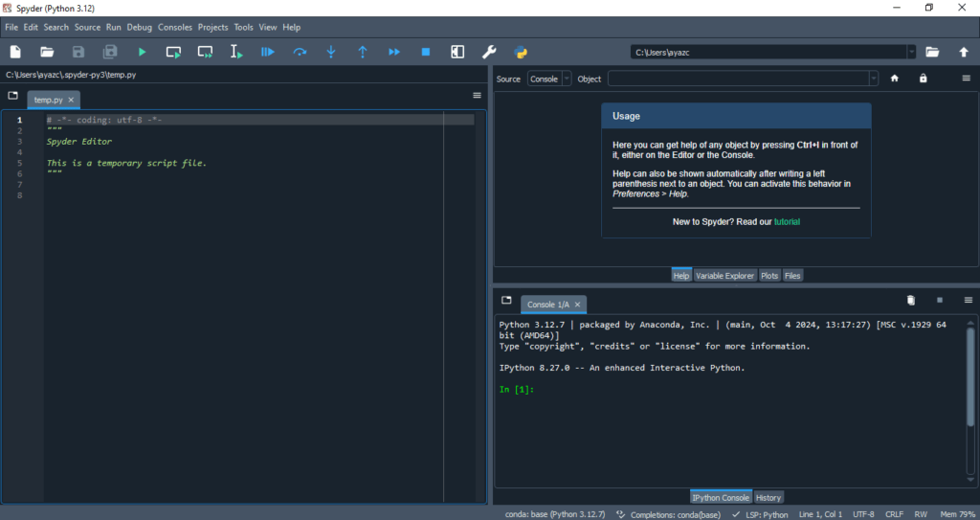Select the IPython Console tab
Screen dimensions: 980x520
pos(721,497)
